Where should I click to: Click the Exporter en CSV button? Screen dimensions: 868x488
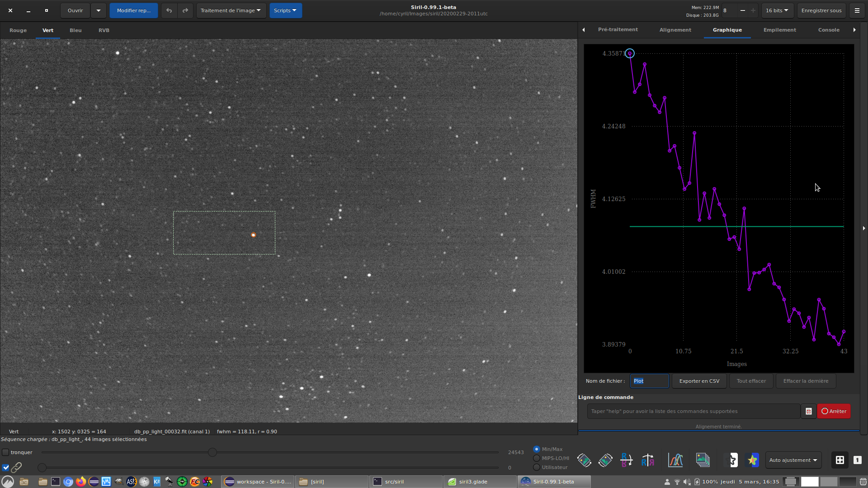(x=699, y=381)
